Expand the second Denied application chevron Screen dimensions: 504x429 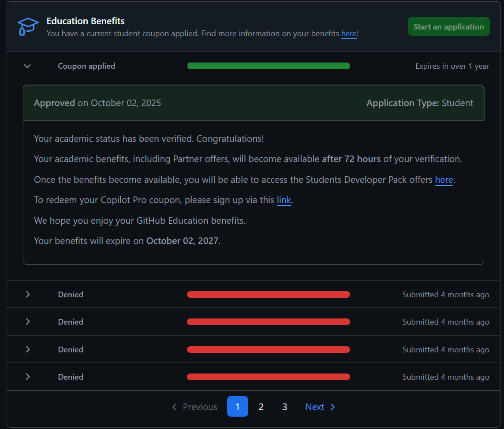point(27,322)
